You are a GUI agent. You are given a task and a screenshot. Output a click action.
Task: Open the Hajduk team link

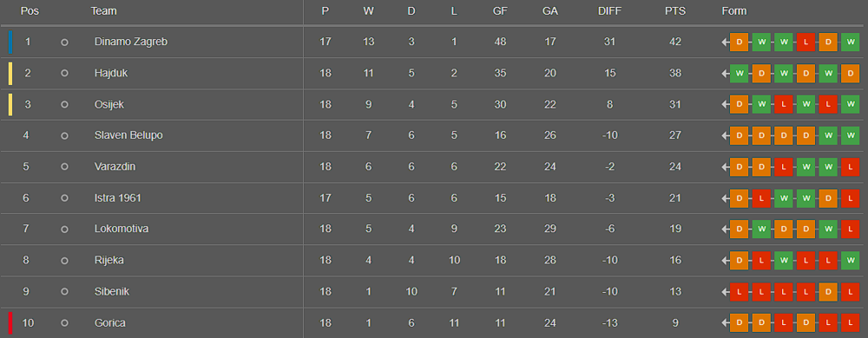(111, 73)
